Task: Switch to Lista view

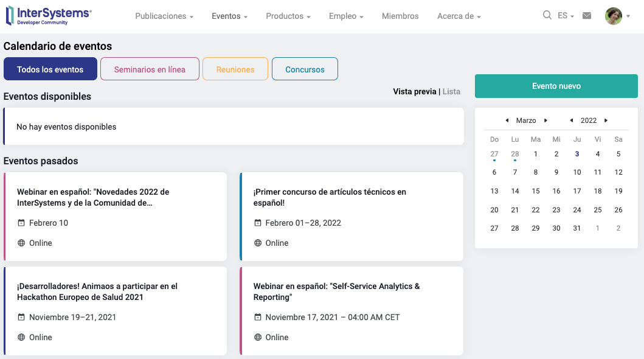Action: pos(451,92)
